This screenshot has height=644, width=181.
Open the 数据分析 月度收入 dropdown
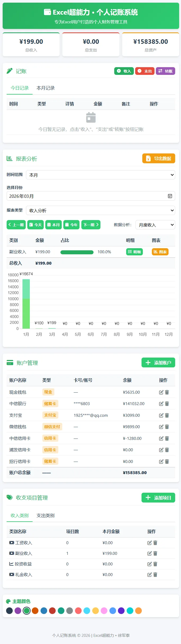point(155,225)
